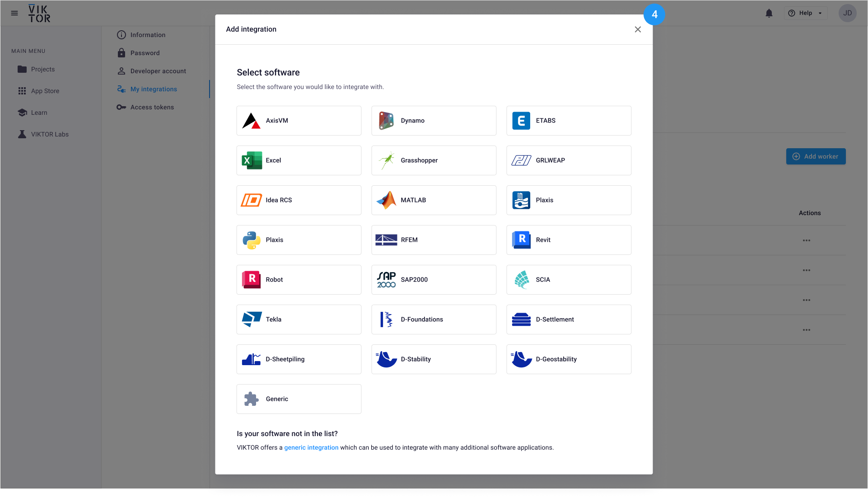
Task: Choose the Tekla software icon
Action: (x=251, y=319)
